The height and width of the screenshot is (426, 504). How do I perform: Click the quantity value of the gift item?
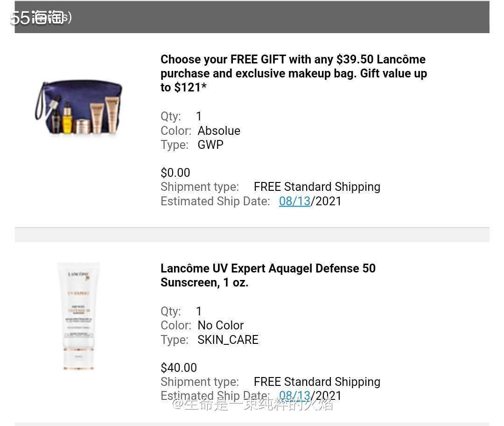[x=199, y=116]
